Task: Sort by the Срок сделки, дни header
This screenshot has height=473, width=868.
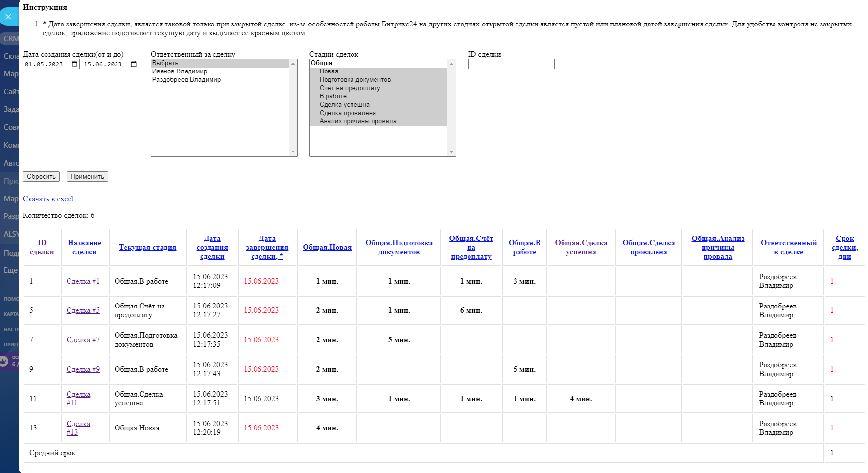Action: [845, 247]
